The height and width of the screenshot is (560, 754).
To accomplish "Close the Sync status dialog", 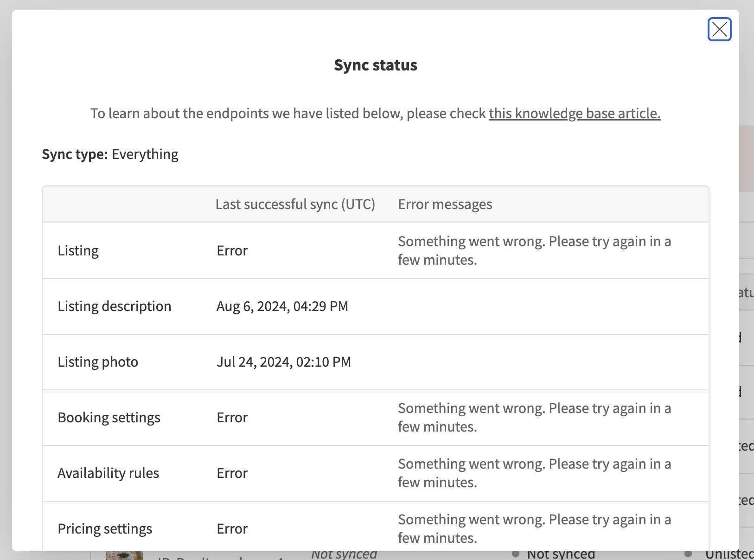I will (719, 29).
